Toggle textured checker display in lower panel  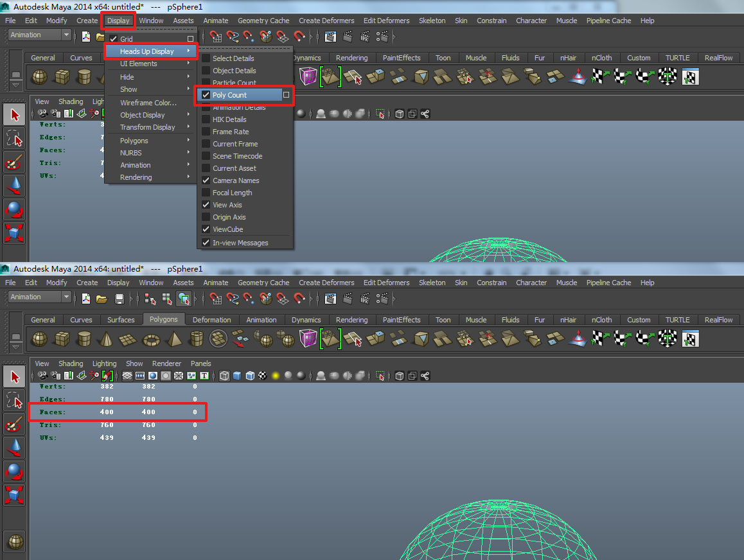[x=262, y=376]
